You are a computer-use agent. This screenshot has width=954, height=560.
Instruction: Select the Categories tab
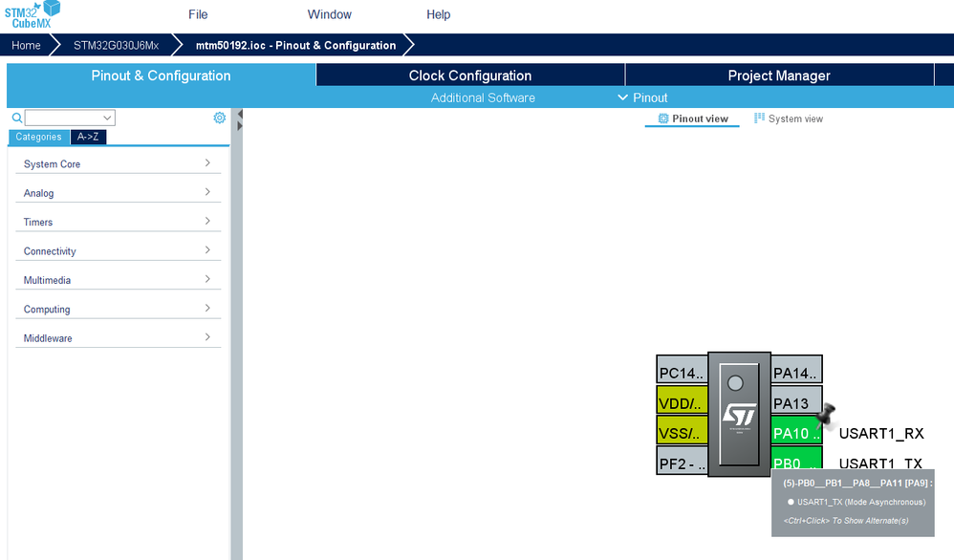(38, 137)
